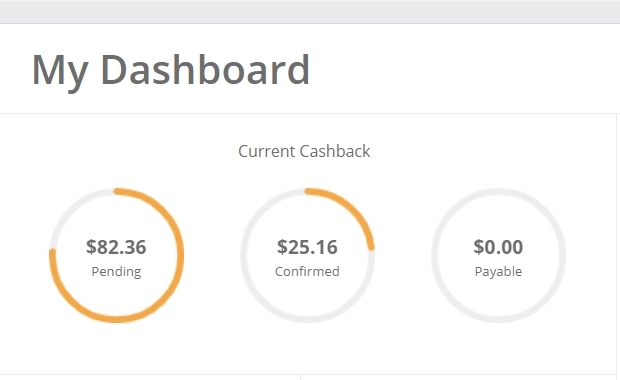Click the Pending label text
The height and width of the screenshot is (380, 620).
tap(116, 272)
